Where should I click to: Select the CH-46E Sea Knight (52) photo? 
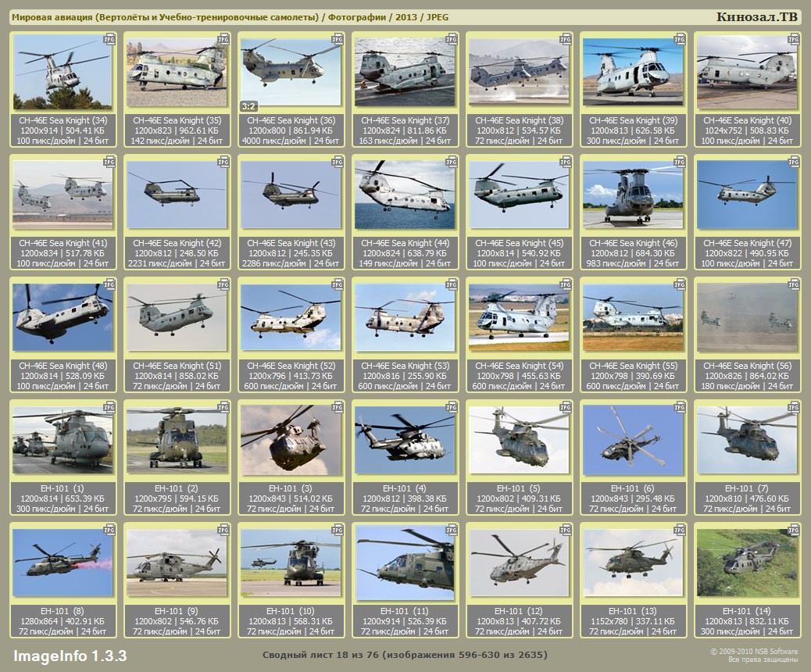[x=291, y=317]
